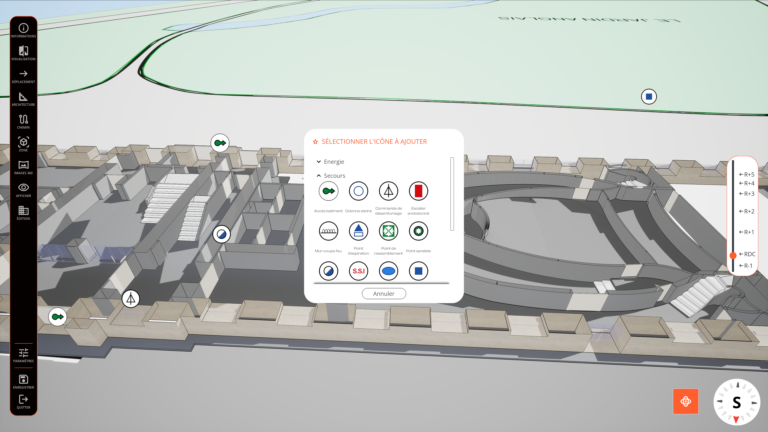Expand the Energie category

tap(331, 161)
